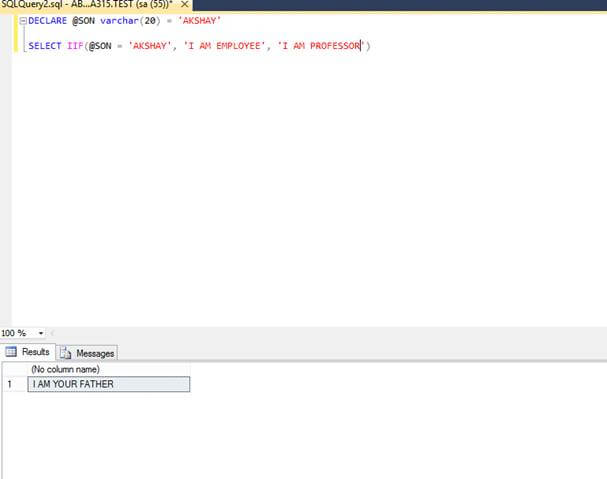Click the 'I AM PROFESSOR' string
This screenshot has width=607, height=479.
321,46
